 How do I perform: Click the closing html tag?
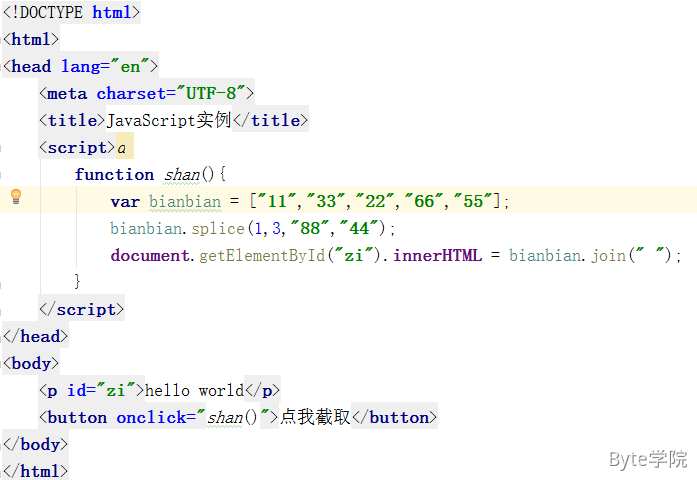pyautogui.click(x=35, y=471)
